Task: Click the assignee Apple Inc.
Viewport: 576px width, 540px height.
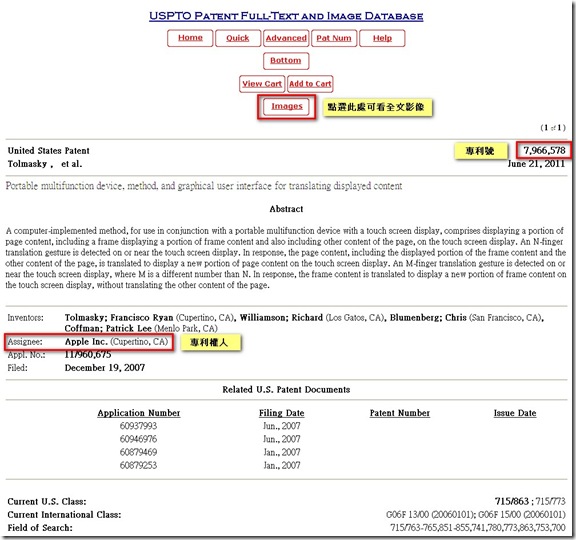Action: click(x=86, y=342)
